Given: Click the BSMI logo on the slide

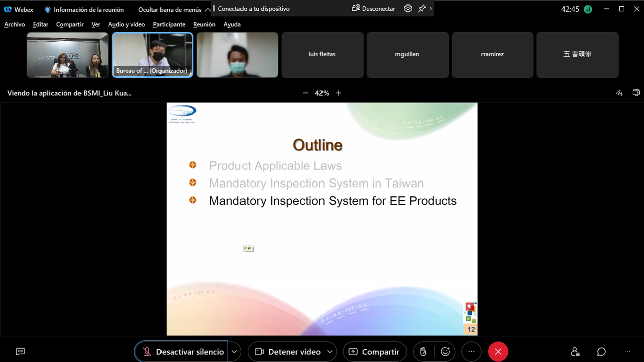Looking at the screenshot, I should click(182, 114).
